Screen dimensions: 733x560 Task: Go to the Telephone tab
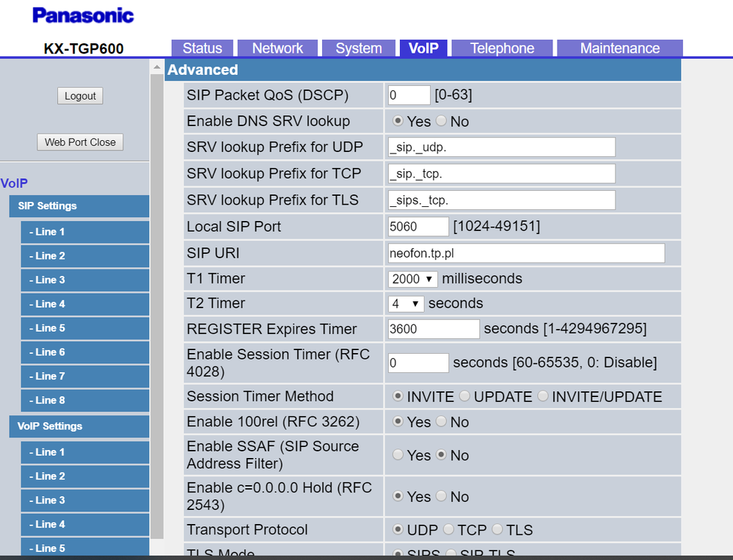click(502, 48)
